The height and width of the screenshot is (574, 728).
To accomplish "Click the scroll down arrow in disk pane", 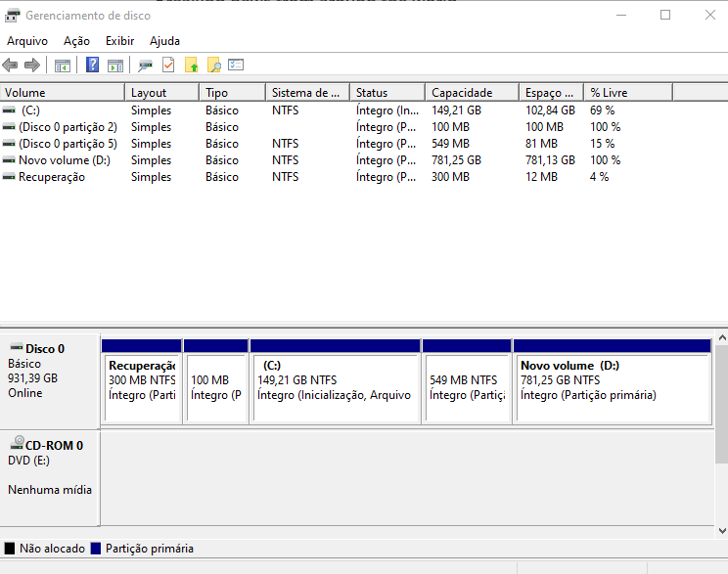I will coord(722,530).
